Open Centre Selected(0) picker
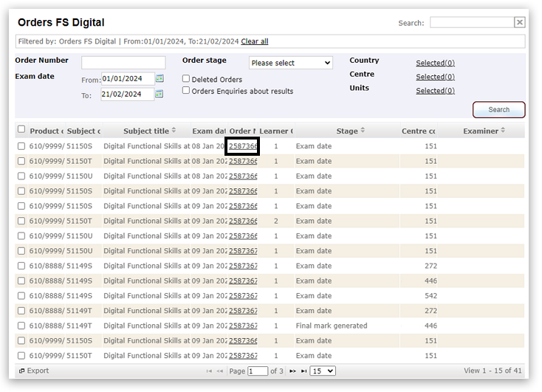The width and height of the screenshot is (542, 392). (x=435, y=77)
